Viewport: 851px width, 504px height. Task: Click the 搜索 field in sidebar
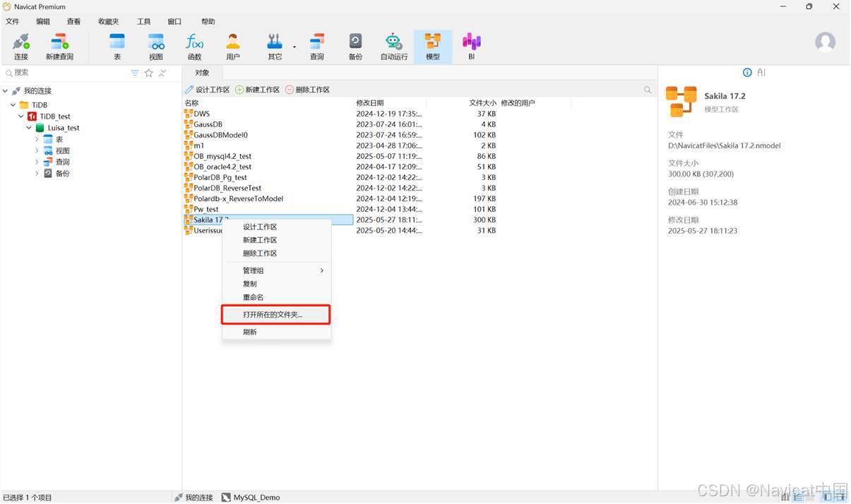tap(67, 73)
